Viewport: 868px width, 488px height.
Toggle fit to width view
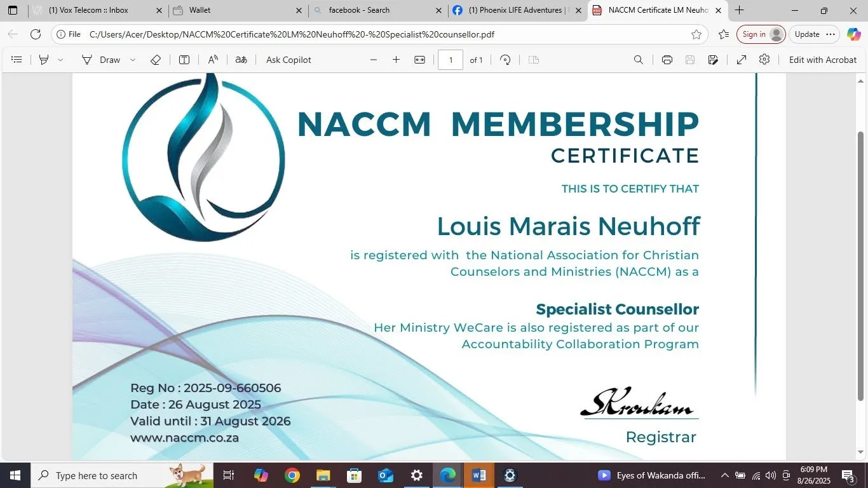(419, 60)
